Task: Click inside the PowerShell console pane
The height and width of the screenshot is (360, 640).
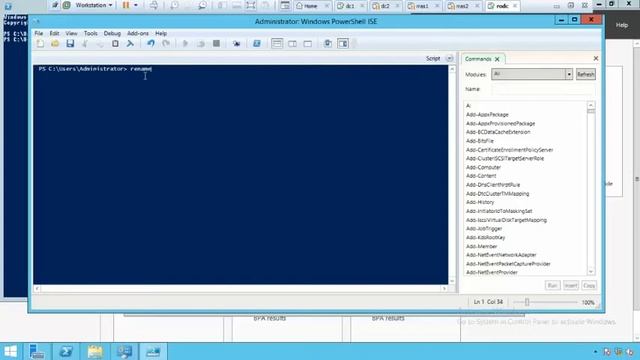Action: 241,175
